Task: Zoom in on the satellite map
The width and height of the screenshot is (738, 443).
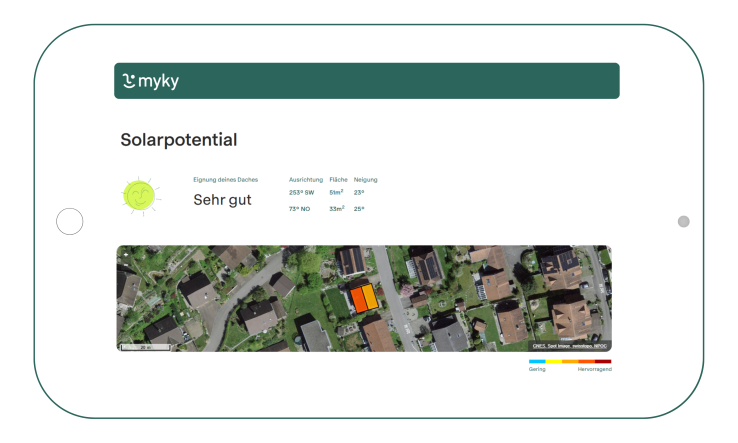Action: [x=126, y=255]
